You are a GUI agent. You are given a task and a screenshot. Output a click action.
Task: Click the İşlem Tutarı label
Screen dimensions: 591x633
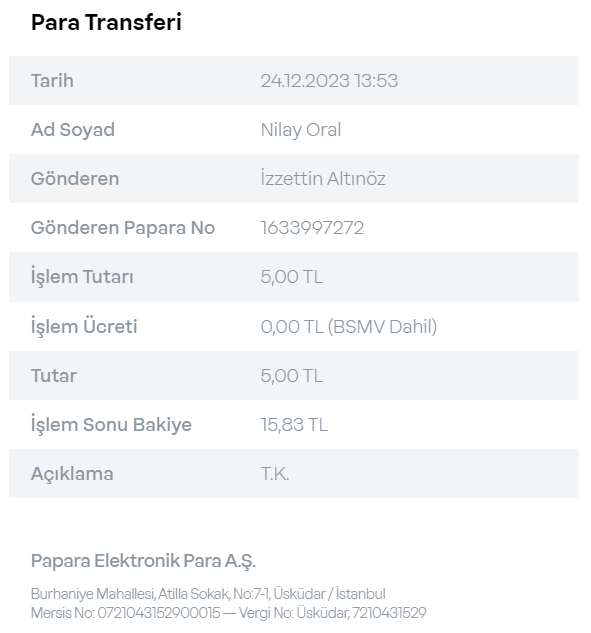pos(82,277)
